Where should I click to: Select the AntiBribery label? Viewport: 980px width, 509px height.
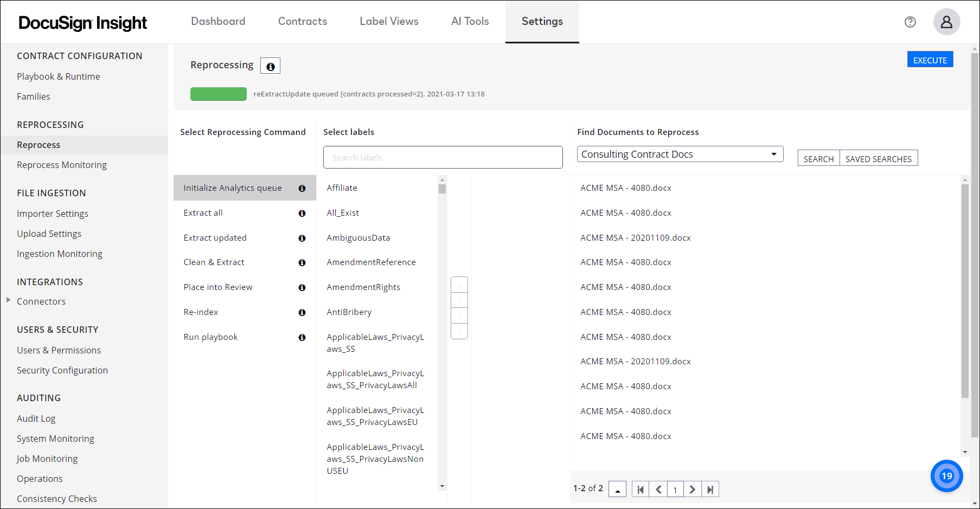pos(349,312)
